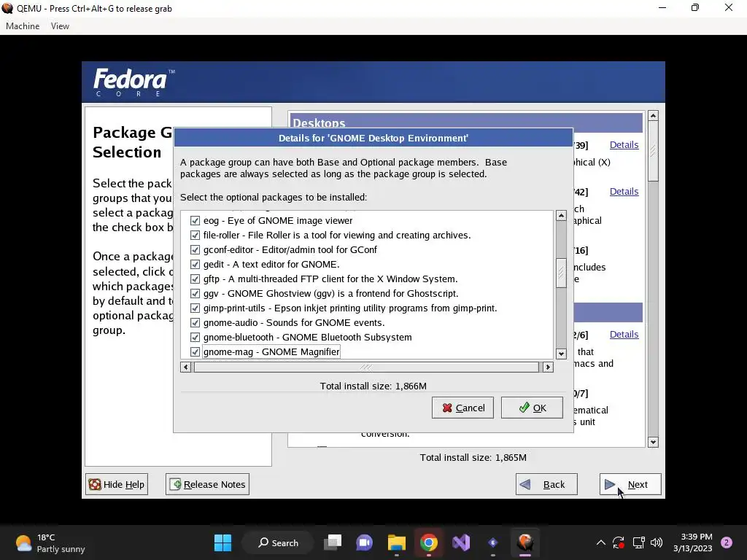Toggle the gconf-editor checkbox
747x560 pixels.
pos(195,249)
